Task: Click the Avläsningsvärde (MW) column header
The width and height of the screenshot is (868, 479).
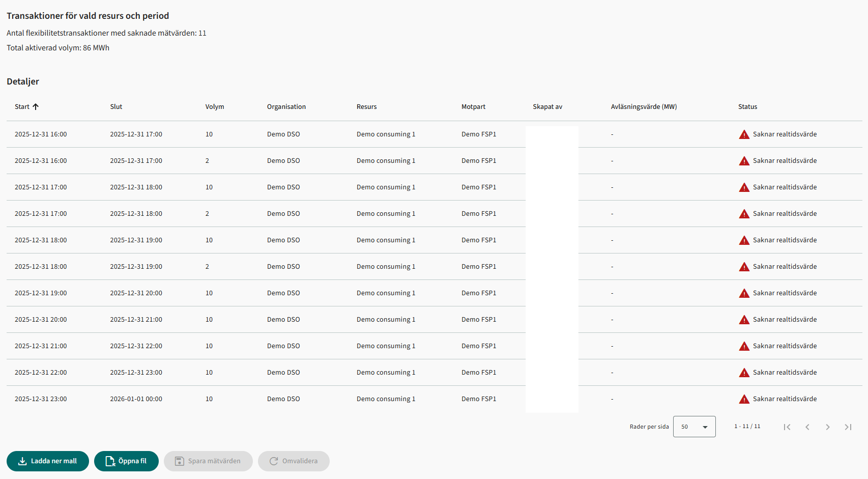Action: tap(644, 107)
